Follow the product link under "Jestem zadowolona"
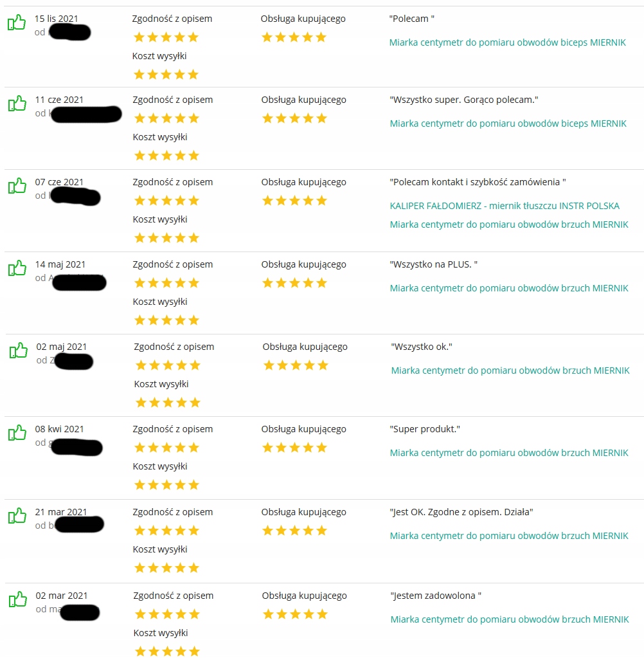The height and width of the screenshot is (658, 644). click(510, 619)
